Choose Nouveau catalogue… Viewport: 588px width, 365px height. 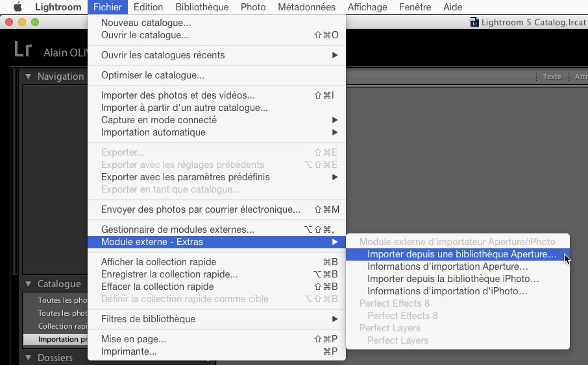217,23
